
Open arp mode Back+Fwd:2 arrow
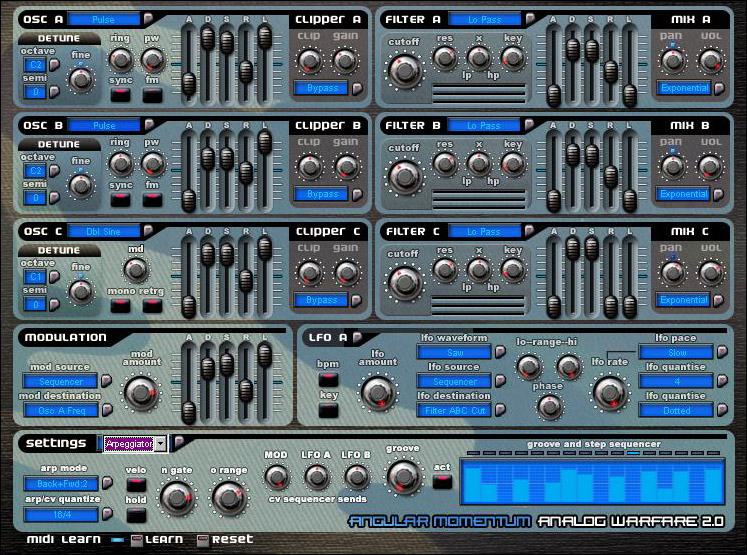click(107, 483)
